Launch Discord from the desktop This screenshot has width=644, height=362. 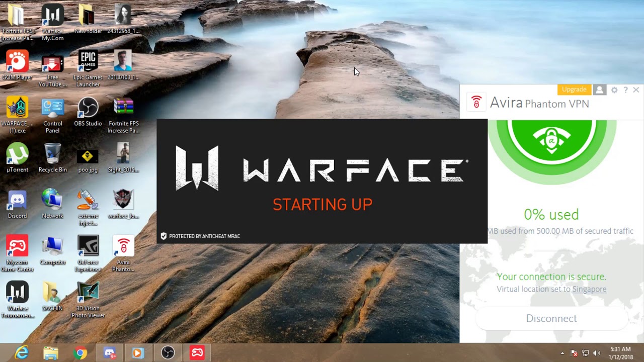coord(17,204)
